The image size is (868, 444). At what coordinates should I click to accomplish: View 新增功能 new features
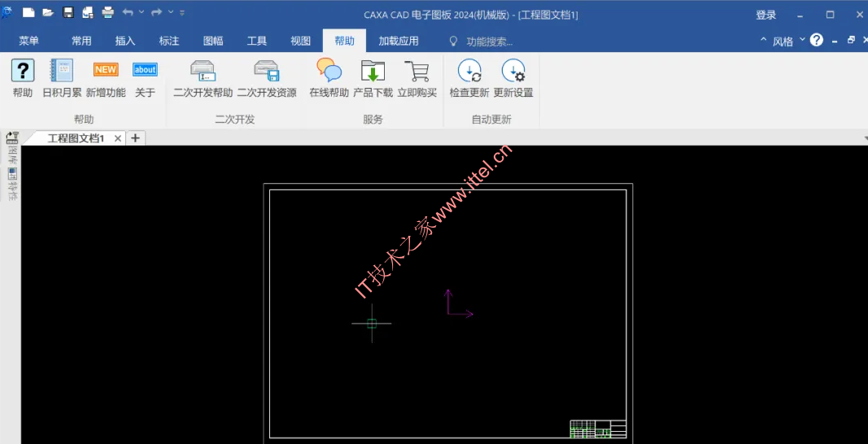click(106, 78)
